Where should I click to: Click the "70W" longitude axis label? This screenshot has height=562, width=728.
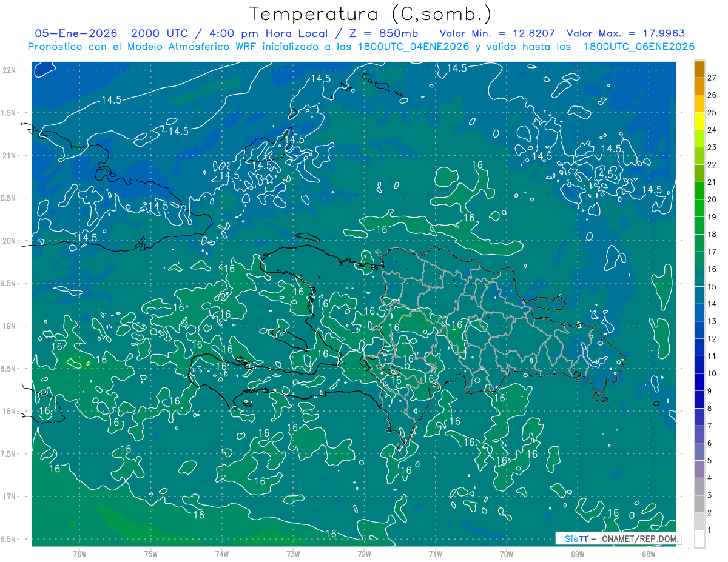pos(507,554)
